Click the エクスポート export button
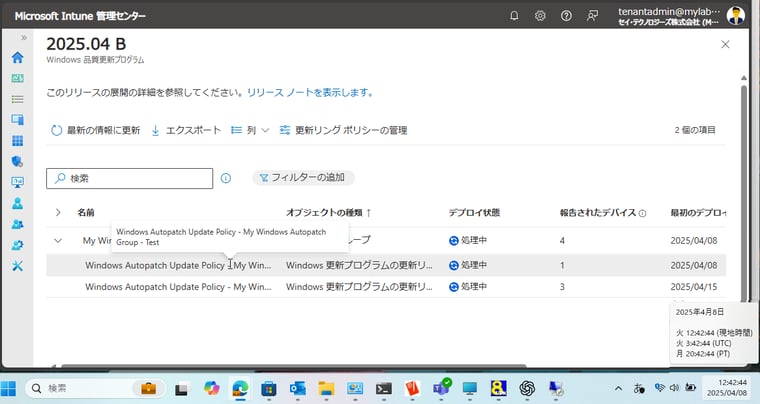Image resolution: width=760 pixels, height=404 pixels. 186,130
